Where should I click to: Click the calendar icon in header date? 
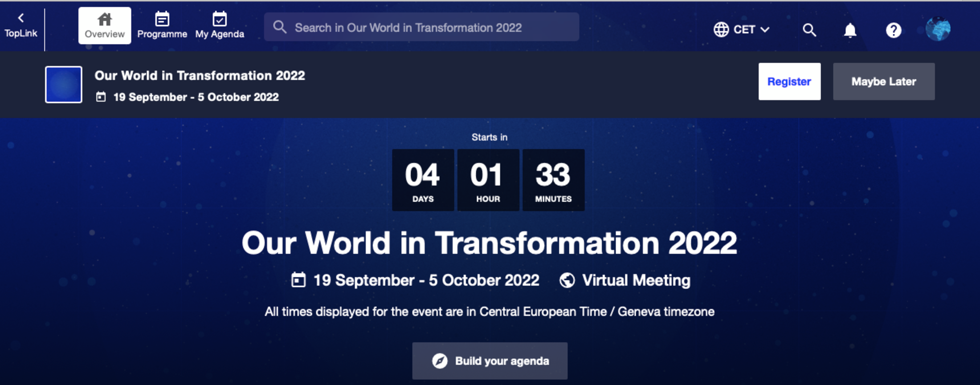[101, 97]
